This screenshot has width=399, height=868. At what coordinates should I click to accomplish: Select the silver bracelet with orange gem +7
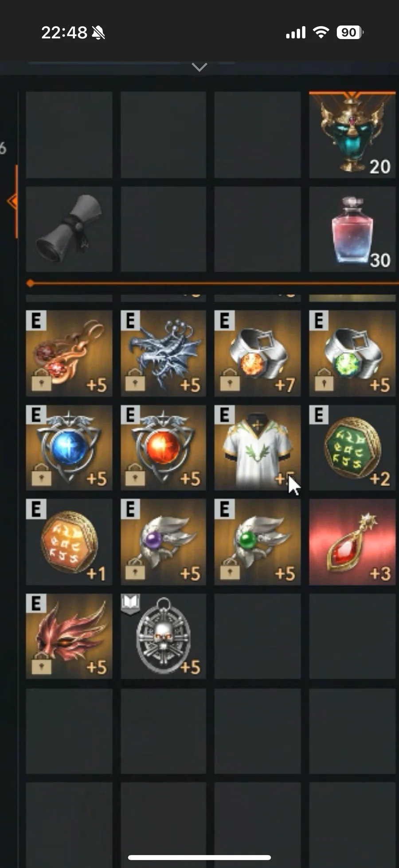258,353
